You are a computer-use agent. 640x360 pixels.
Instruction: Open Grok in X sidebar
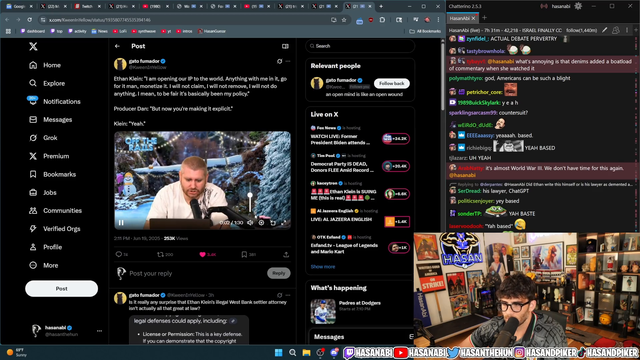[43, 138]
